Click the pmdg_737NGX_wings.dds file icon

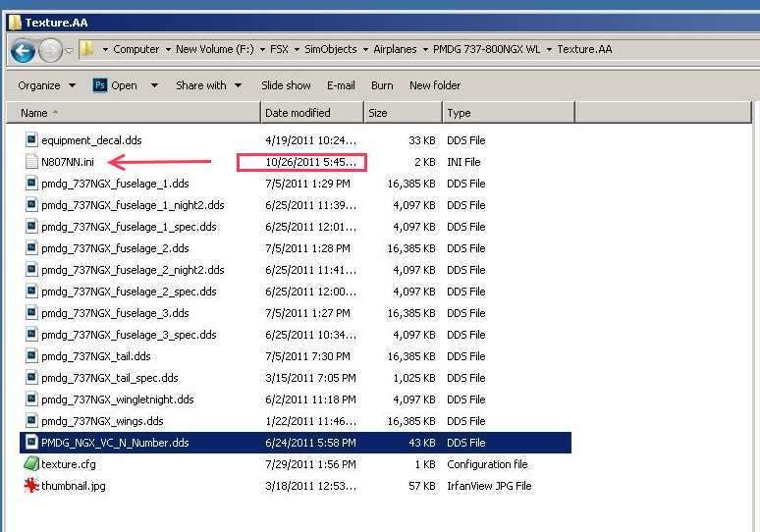(31, 420)
